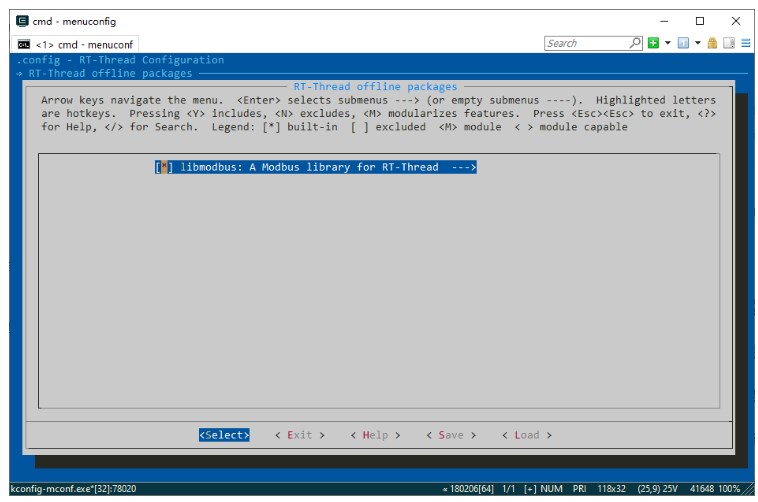Click the 'RT-Thread offline packages' breadcrumb line
The image size is (758, 502).
click(110, 74)
